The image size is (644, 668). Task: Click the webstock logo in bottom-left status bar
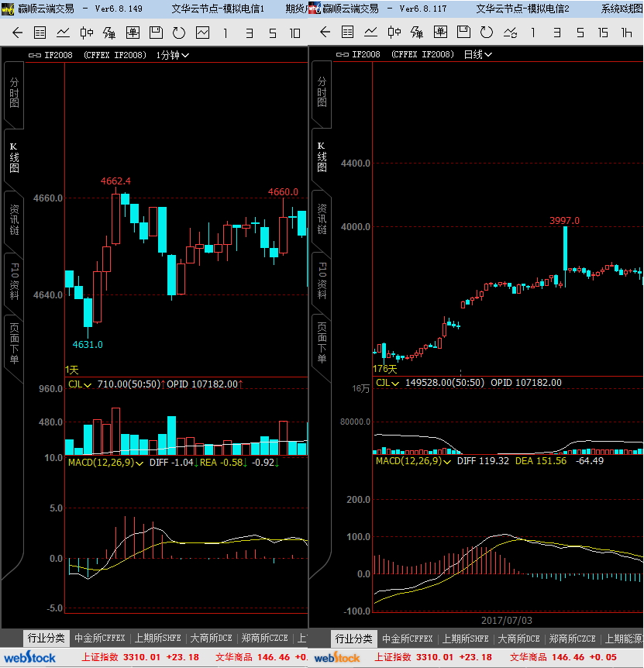pos(33,658)
